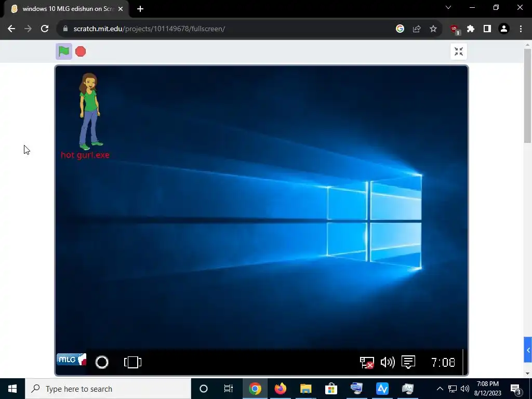532x399 pixels.
Task: Open the Windows date and time
Action: [487, 389]
